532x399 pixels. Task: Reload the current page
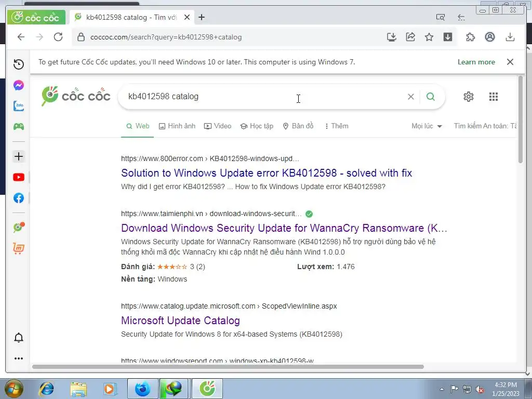click(x=58, y=37)
